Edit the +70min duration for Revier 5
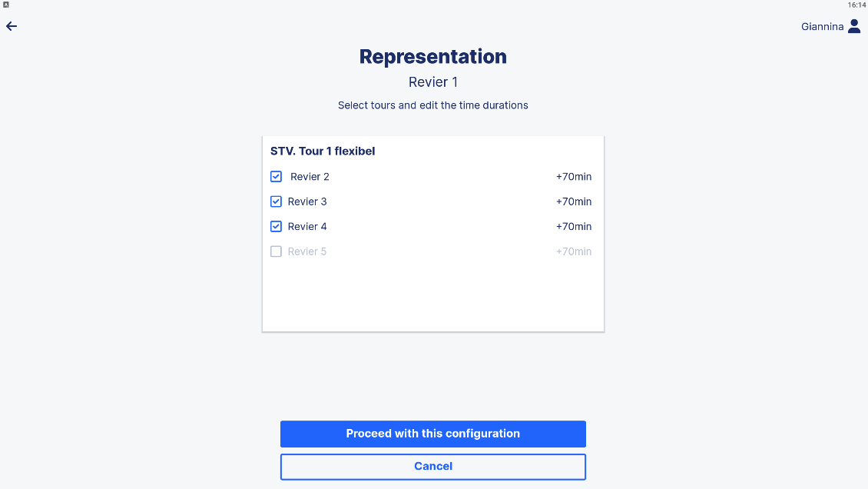The height and width of the screenshot is (489, 868). [x=574, y=251]
